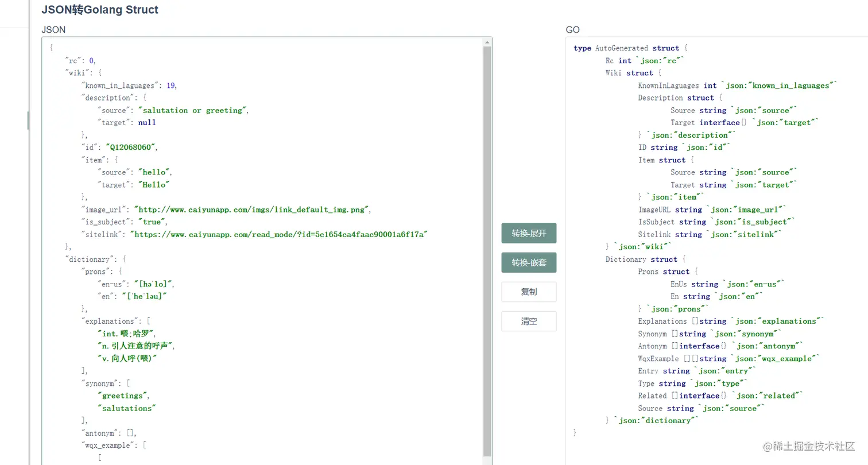Select the GO panel heading label
868x465 pixels.
pyautogui.click(x=572, y=29)
